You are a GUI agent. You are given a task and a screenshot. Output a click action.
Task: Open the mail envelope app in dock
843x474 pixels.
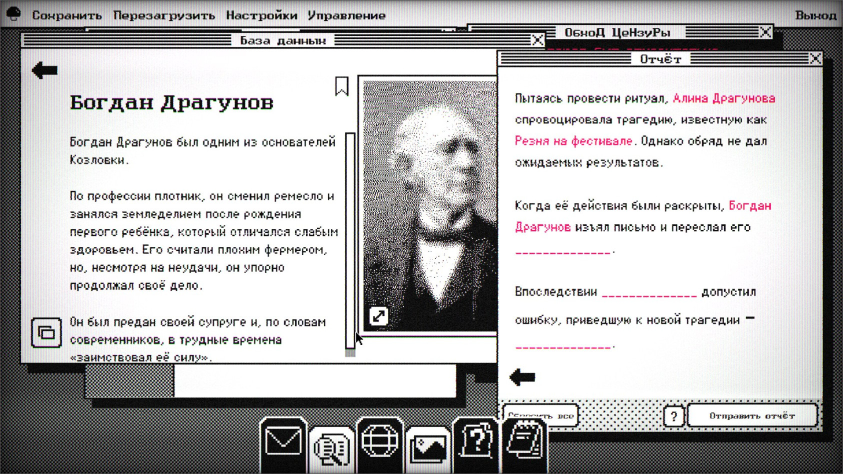(x=283, y=441)
